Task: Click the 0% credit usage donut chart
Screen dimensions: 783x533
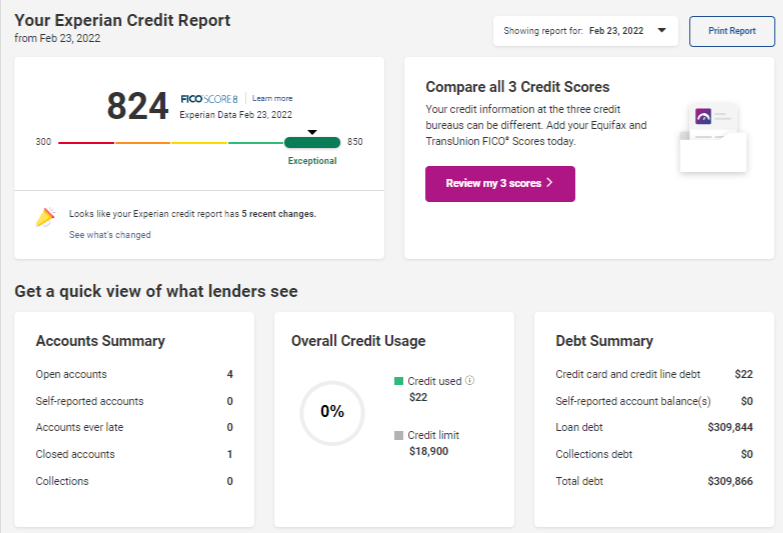Action: coord(332,413)
